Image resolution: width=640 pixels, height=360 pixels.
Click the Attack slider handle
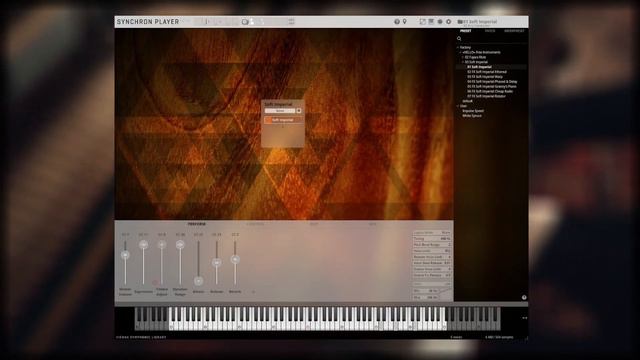click(x=198, y=281)
